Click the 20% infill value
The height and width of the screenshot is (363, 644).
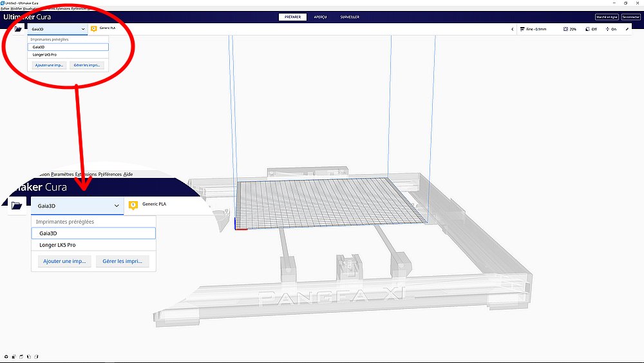573,29
